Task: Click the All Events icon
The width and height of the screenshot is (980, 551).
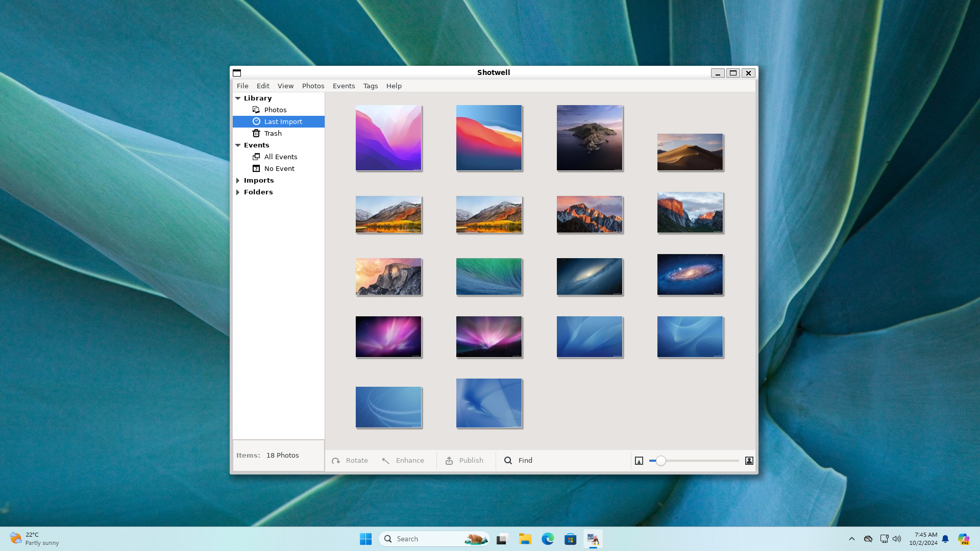Action: pos(256,157)
